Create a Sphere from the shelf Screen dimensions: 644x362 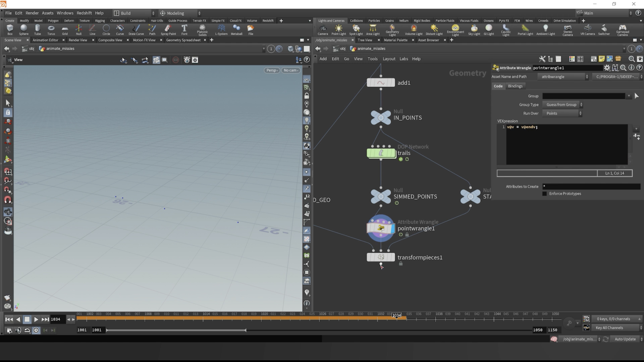pos(23,30)
